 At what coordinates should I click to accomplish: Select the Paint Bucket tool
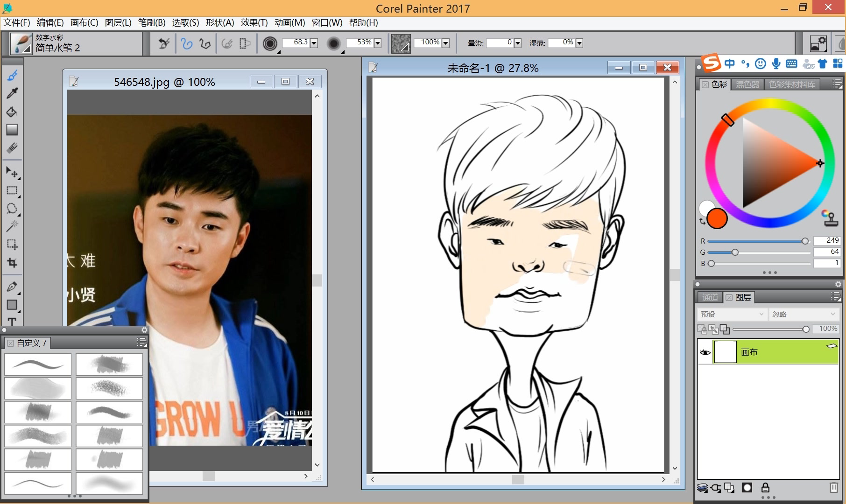pos(12,112)
